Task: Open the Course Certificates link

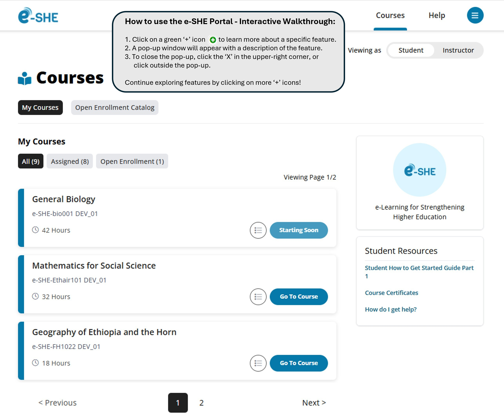Action: point(391,293)
